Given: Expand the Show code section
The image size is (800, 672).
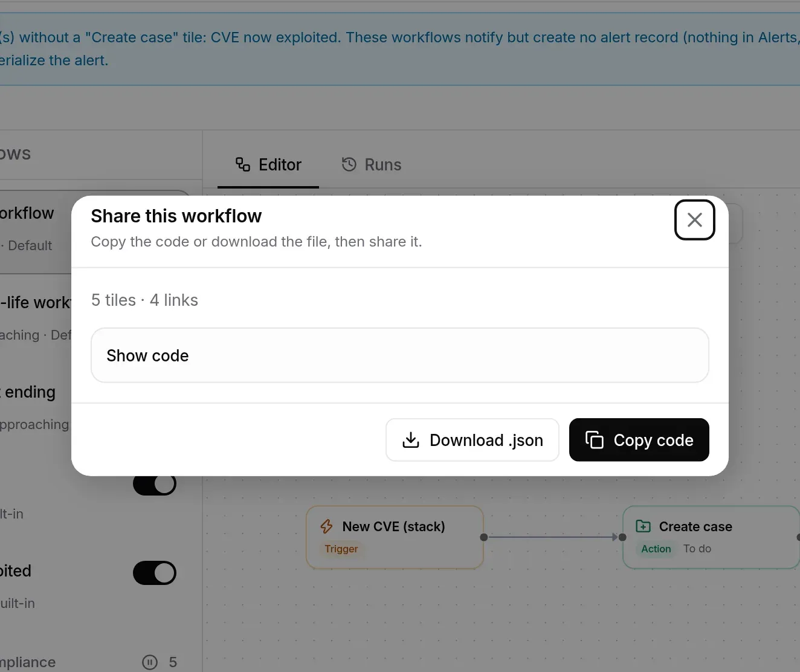Looking at the screenshot, I should (399, 355).
